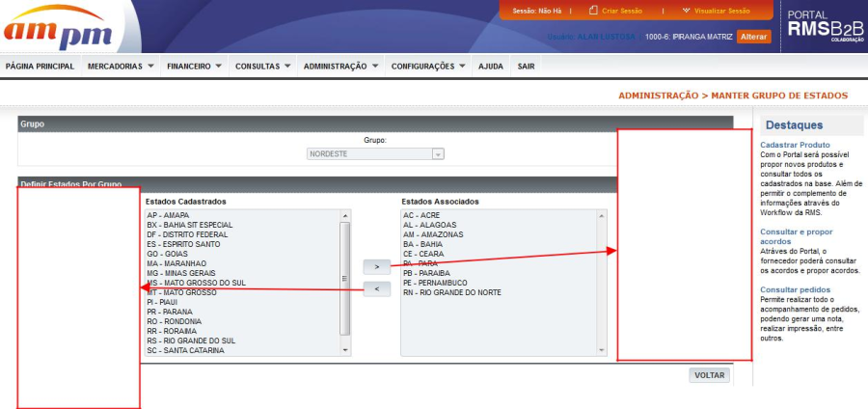Expand Administração dropdown arrow
868x409 pixels.
click(375, 66)
